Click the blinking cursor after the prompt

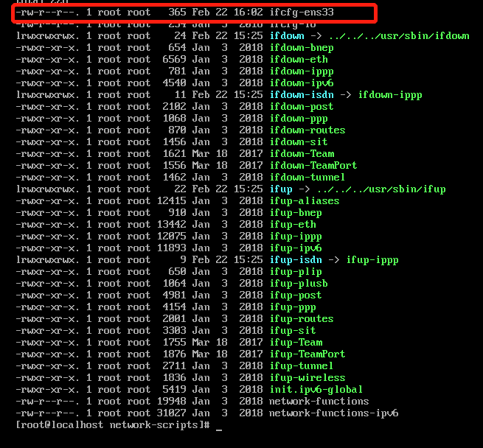tap(219, 429)
